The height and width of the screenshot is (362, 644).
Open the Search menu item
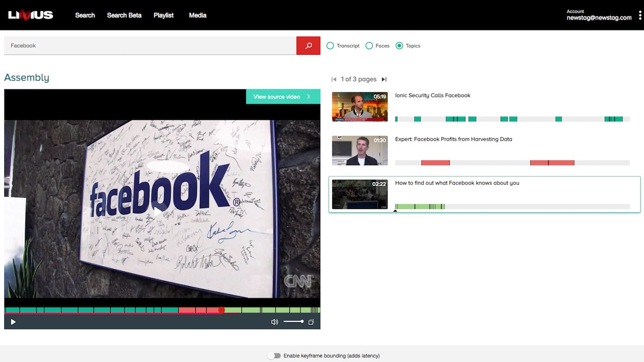pos(85,15)
